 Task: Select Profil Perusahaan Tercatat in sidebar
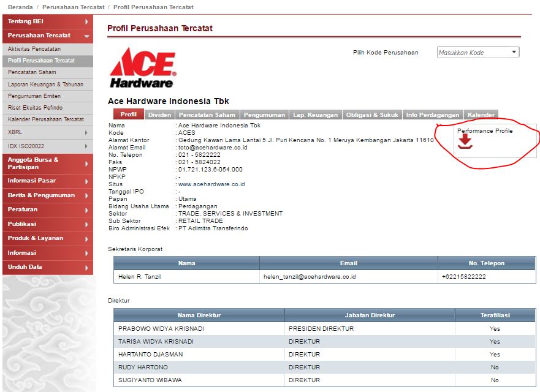[x=48, y=61]
